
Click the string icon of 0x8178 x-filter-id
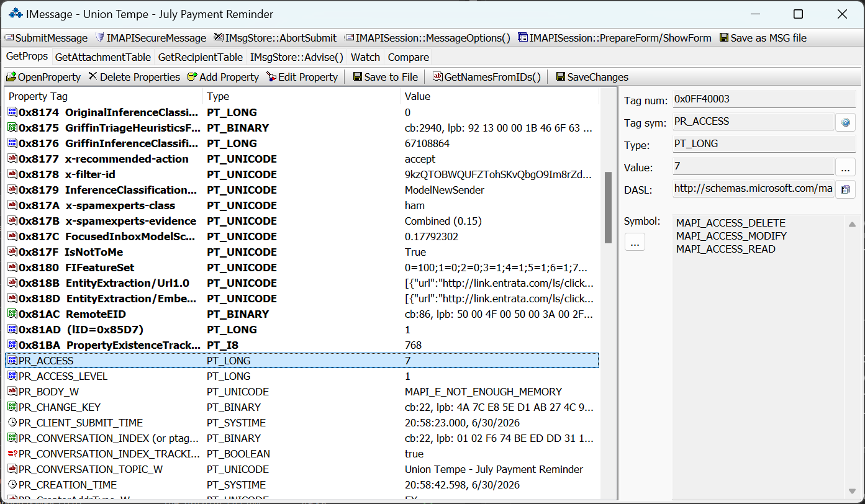[12, 174]
